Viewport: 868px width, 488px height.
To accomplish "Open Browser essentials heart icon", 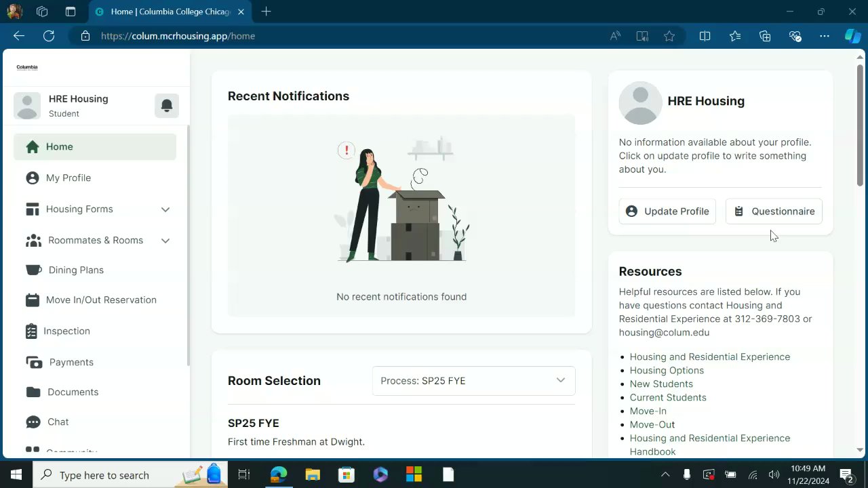I will click(795, 36).
